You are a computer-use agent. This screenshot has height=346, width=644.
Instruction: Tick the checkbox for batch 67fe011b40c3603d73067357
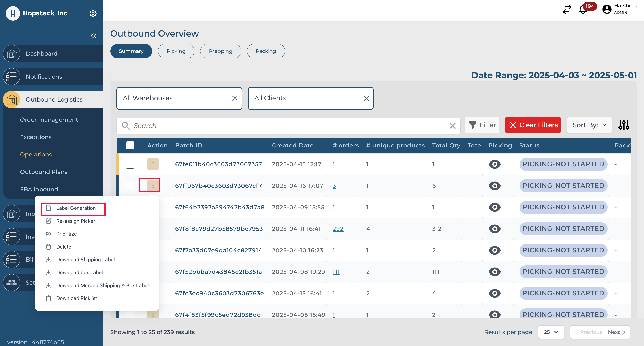130,164
